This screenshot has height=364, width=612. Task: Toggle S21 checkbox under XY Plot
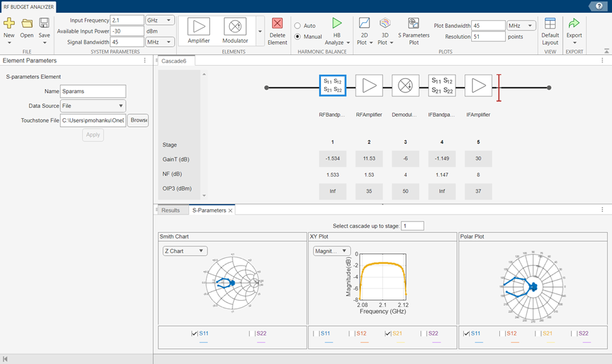coord(388,333)
